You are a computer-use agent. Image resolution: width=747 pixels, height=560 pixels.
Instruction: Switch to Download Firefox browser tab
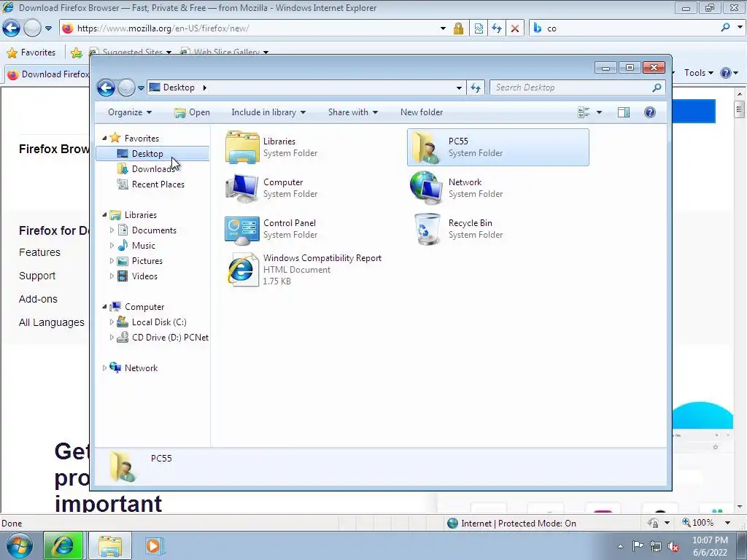(x=47, y=74)
